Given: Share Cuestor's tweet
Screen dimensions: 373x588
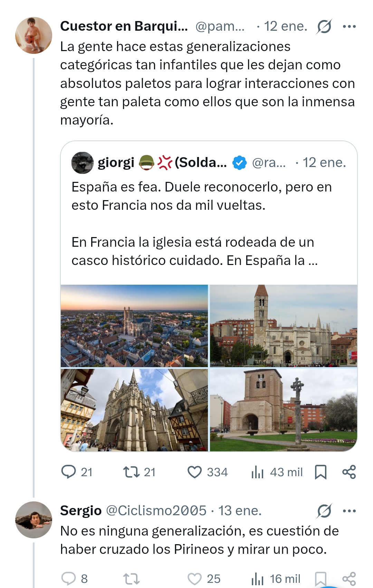Looking at the screenshot, I should 349,472.
